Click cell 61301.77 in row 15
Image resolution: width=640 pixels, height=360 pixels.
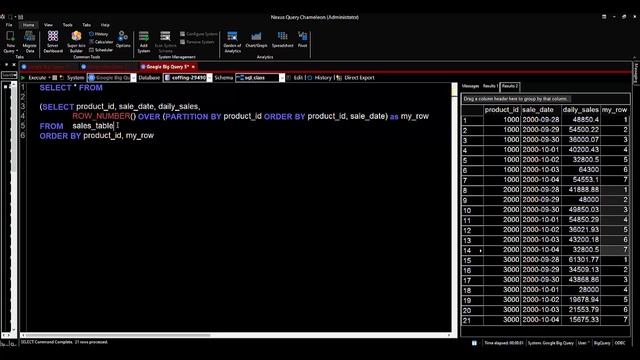tap(581, 260)
